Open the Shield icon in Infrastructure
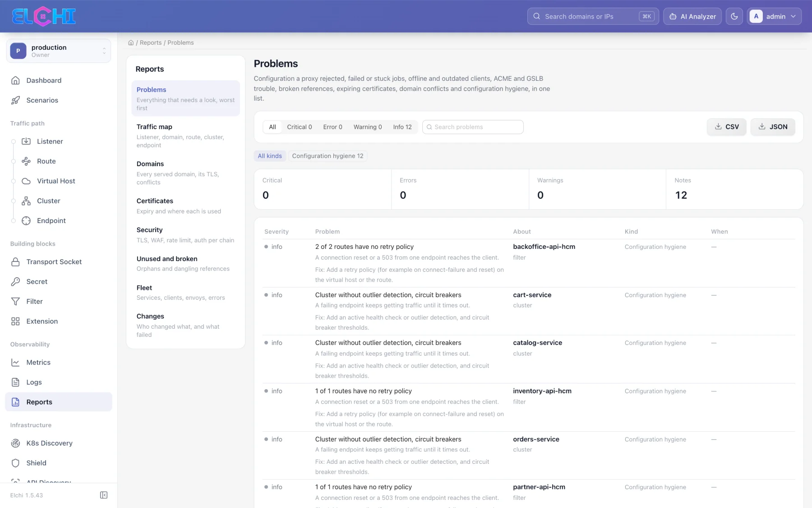Viewport: 812px width, 508px height. click(15, 463)
